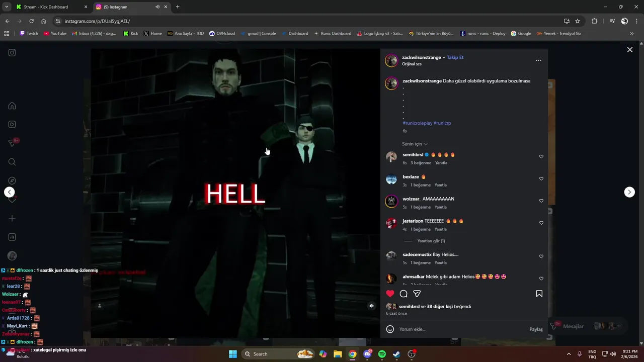Click '38 diğer kişi' likes link

tap(440, 306)
